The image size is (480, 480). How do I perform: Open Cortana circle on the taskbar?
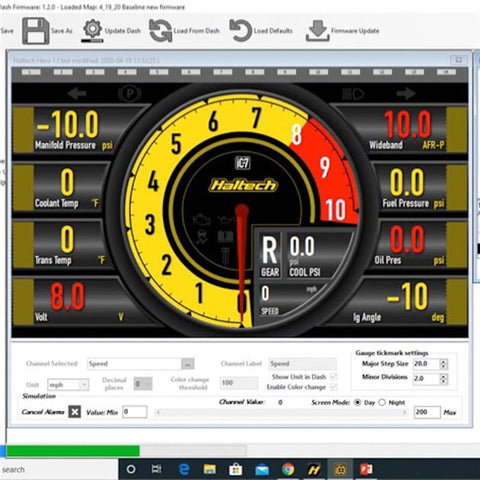pyautogui.click(x=131, y=469)
